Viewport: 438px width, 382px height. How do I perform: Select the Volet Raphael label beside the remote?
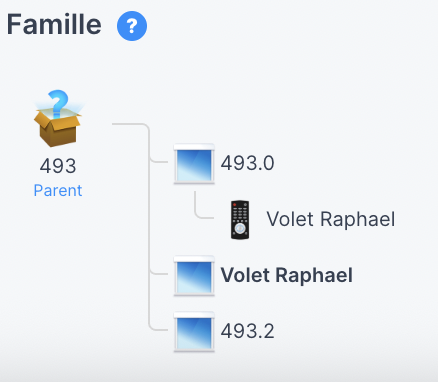(x=331, y=219)
